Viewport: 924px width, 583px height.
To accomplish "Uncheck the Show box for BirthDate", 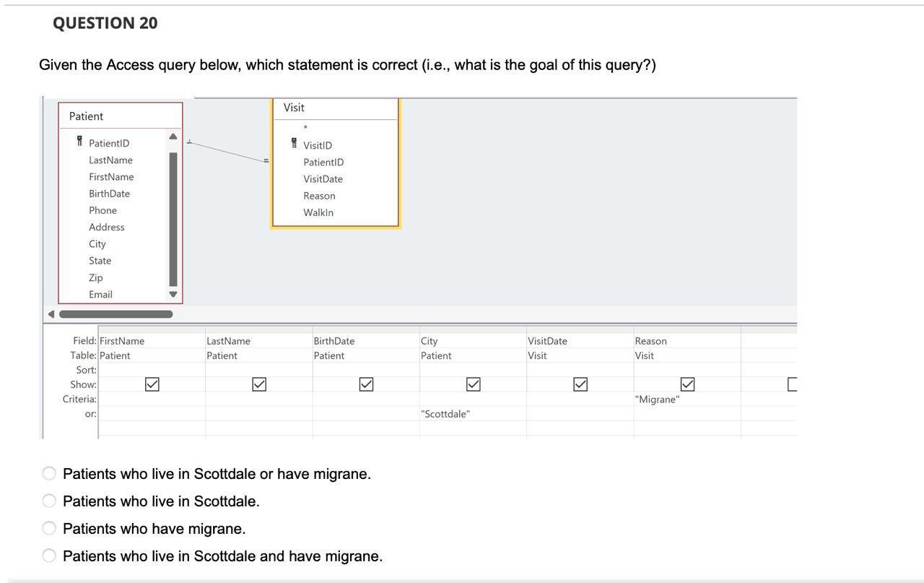I will pyautogui.click(x=365, y=384).
